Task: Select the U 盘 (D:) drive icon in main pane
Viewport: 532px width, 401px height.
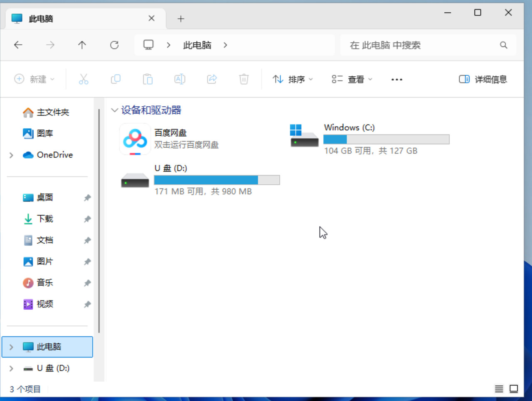Action: point(135,181)
